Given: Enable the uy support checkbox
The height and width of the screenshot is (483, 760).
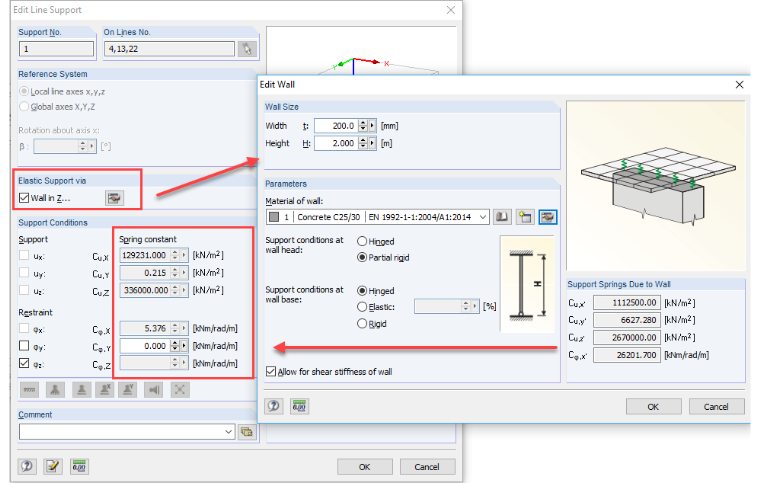Looking at the screenshot, I should (x=24, y=272).
